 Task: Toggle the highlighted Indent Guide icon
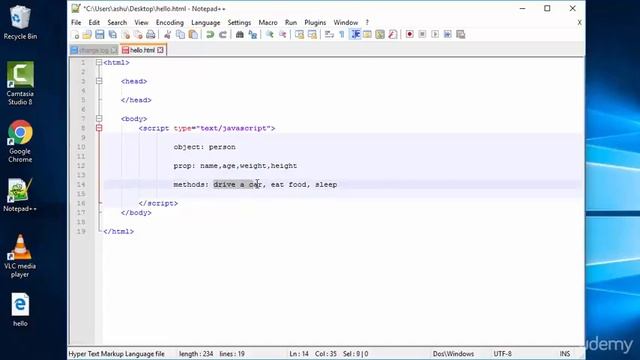(355, 35)
